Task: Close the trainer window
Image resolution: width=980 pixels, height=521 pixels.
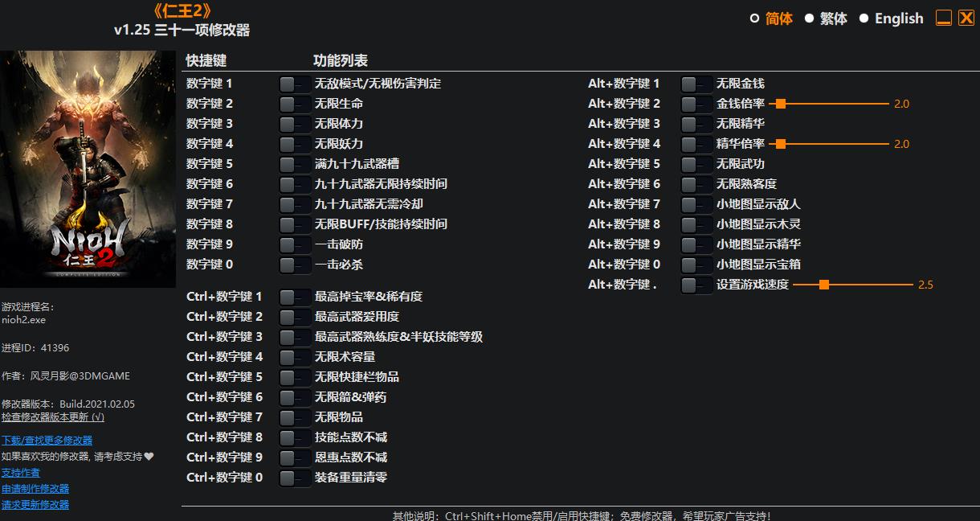Action: pos(966,18)
